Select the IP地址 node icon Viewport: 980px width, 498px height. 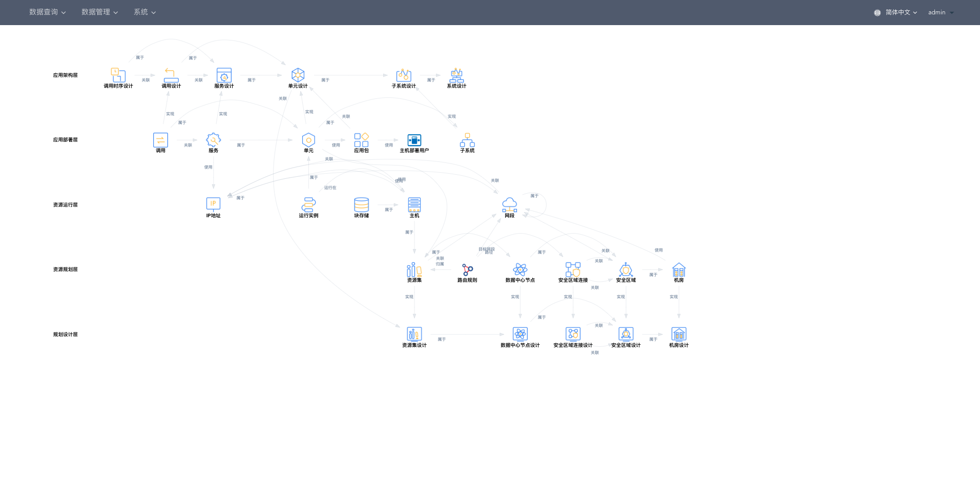click(x=213, y=204)
